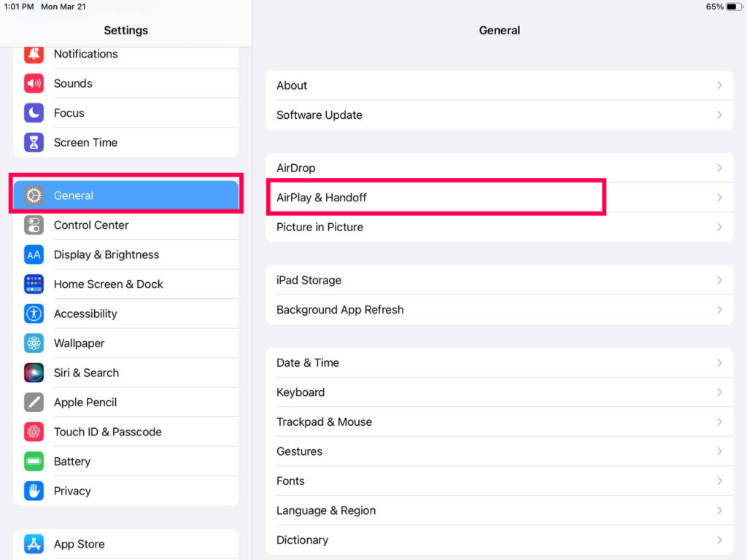Open Picture in Picture settings
Screen dimensions: 747x560
[x=499, y=227]
